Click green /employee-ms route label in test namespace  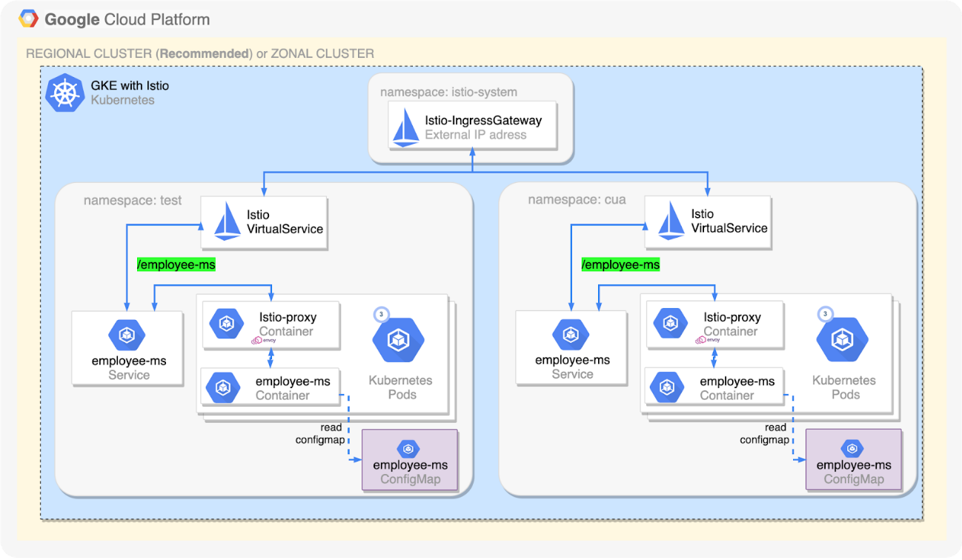[176, 264]
